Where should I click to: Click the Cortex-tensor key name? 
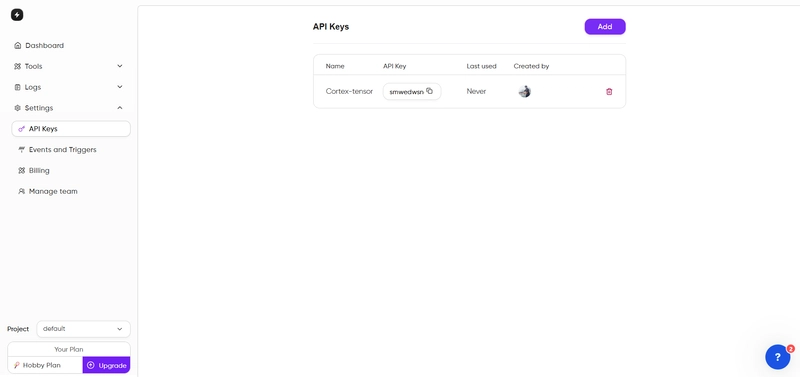[x=349, y=91]
